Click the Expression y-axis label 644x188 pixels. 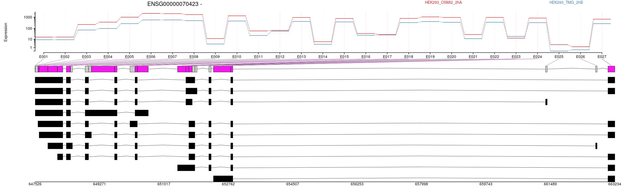click(6, 32)
